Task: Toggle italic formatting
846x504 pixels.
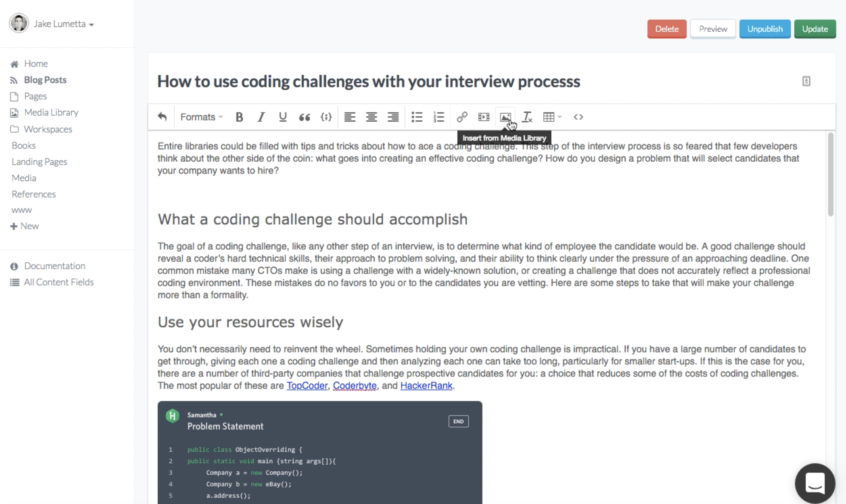Action: (x=261, y=117)
